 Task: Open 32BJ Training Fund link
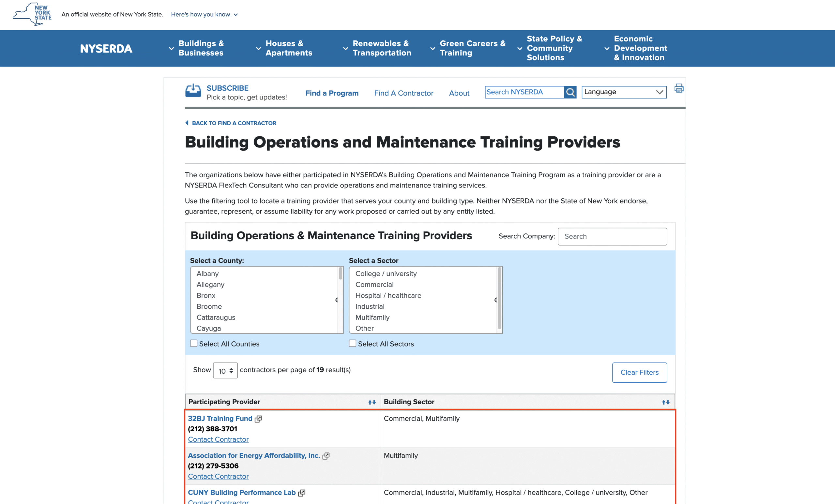(220, 418)
